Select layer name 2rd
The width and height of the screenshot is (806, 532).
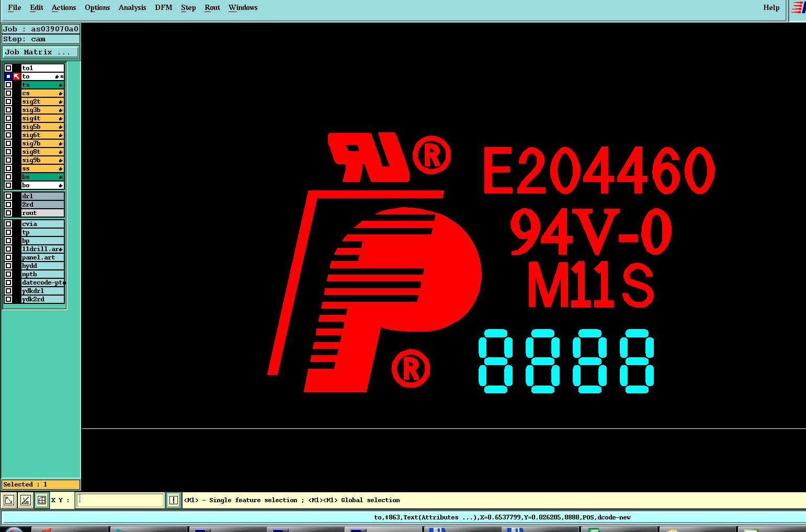point(42,205)
